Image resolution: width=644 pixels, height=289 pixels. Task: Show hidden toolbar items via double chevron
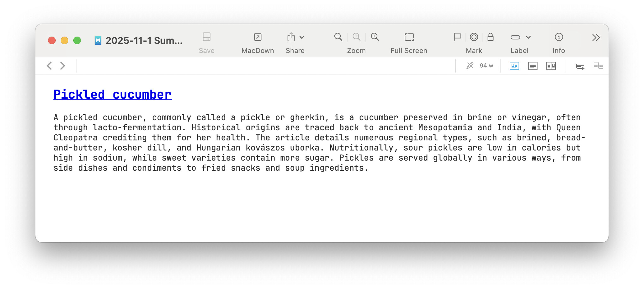click(x=596, y=38)
